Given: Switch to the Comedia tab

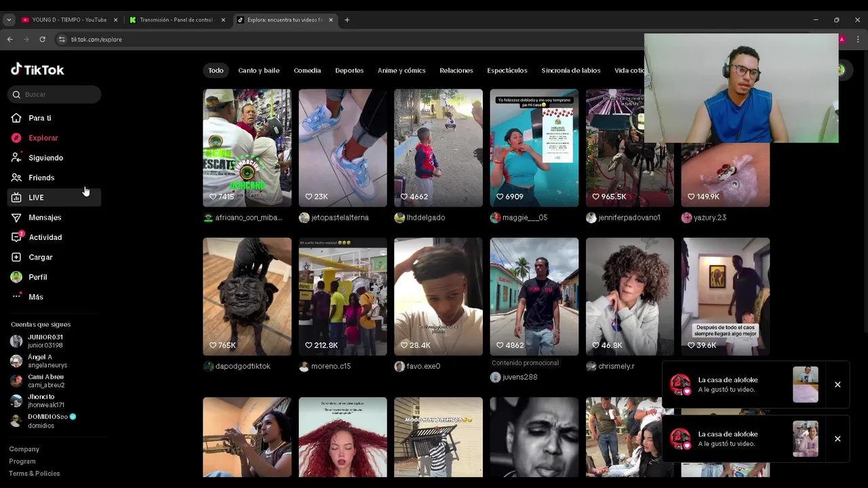Looking at the screenshot, I should [307, 70].
